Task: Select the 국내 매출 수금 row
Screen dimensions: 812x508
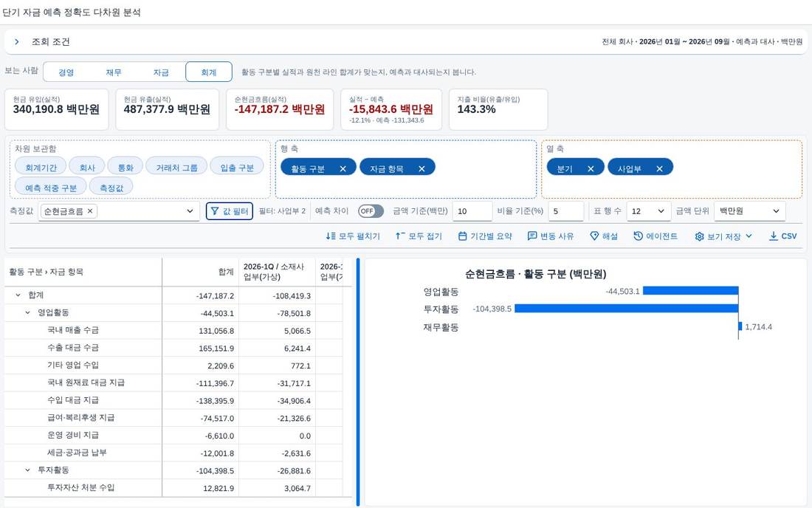Action: [x=173, y=330]
